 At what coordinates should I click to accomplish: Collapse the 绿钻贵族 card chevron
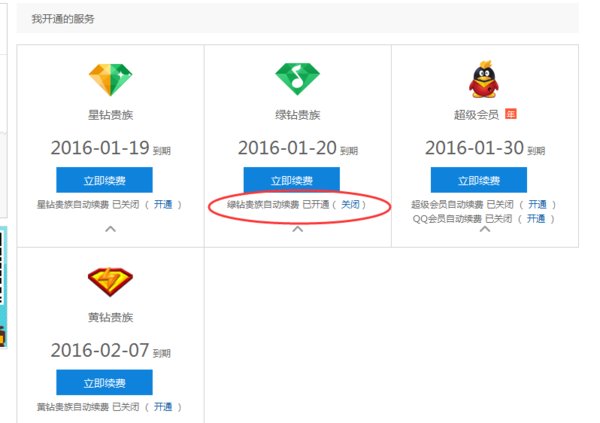297,229
